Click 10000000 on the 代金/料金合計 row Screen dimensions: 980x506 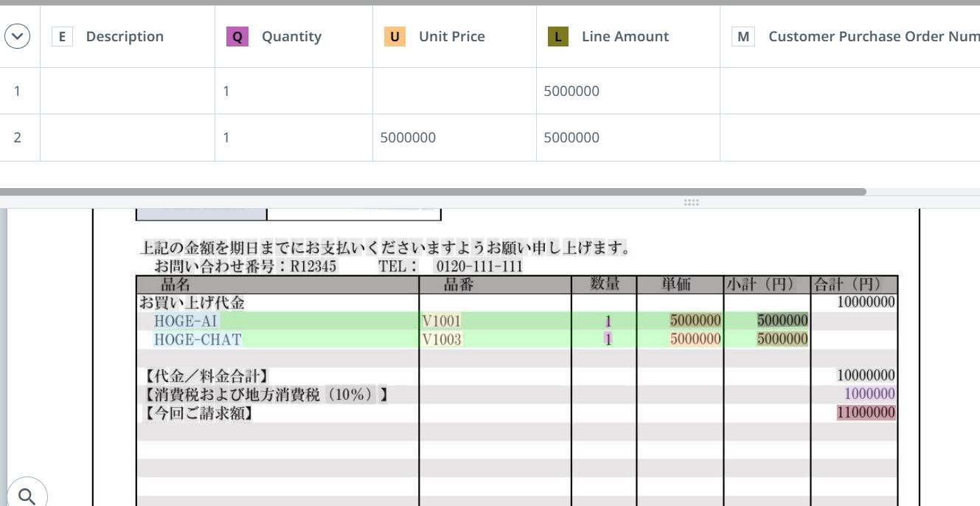click(x=866, y=375)
